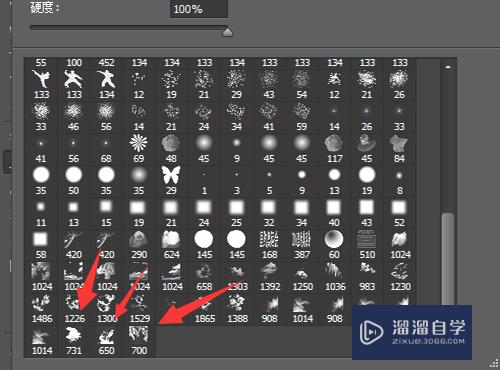Pick the square brush sized 58

tap(41, 239)
